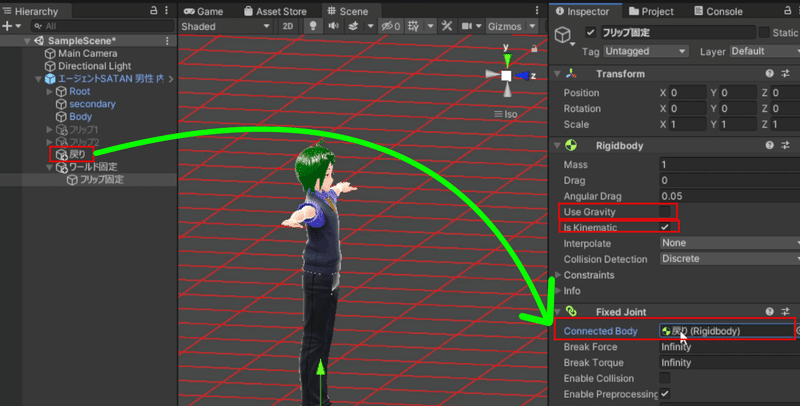Click Position X field
The height and width of the screenshot is (406, 800).
pos(688,93)
